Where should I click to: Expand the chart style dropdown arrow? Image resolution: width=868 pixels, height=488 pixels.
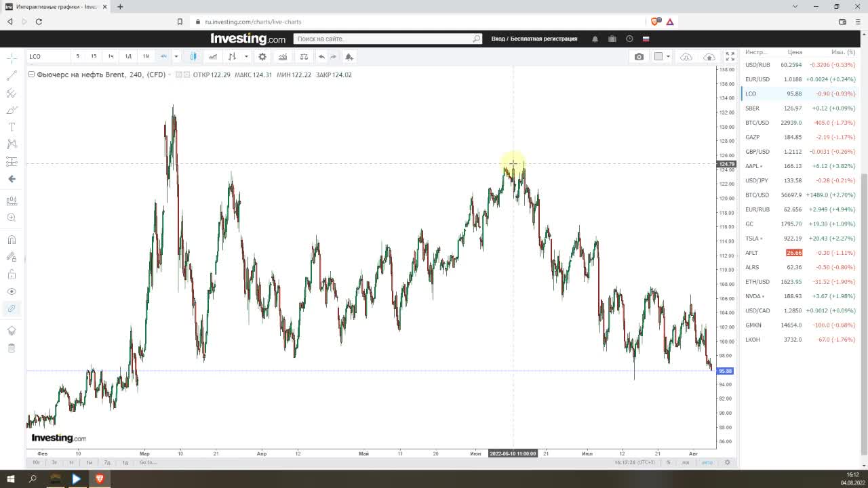pos(246,56)
